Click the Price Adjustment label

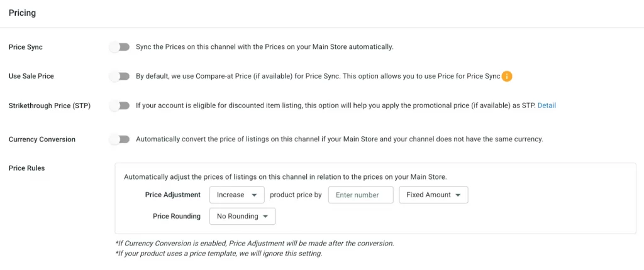[x=173, y=195]
